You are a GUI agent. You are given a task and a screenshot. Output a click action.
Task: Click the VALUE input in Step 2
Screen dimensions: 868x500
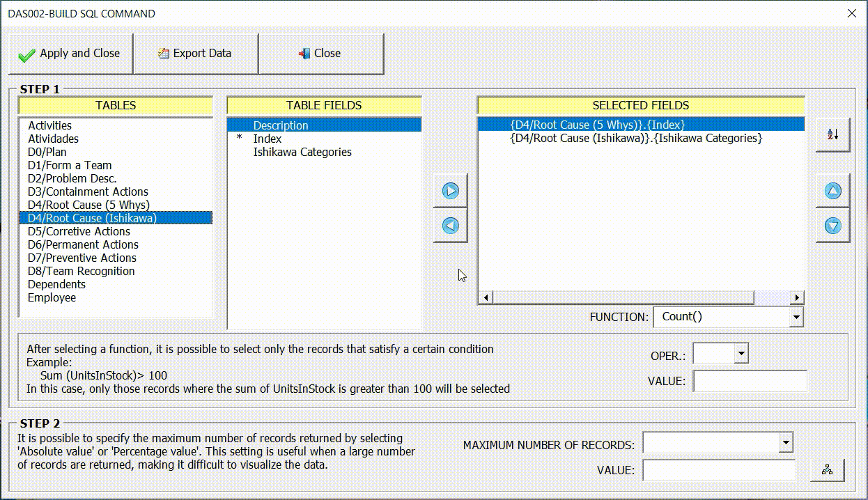719,471
